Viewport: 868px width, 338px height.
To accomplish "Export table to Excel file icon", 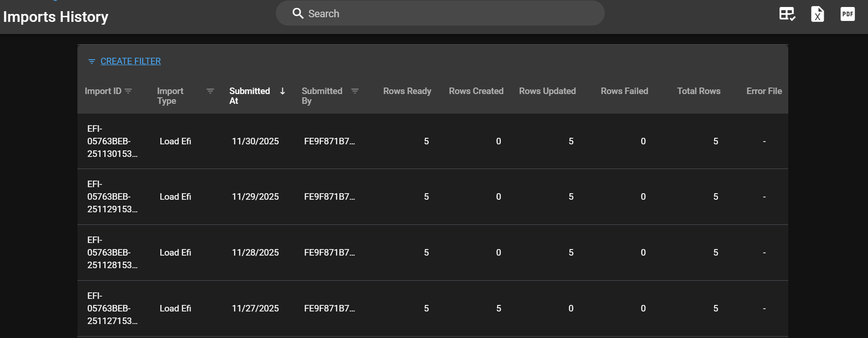I will click(x=817, y=14).
